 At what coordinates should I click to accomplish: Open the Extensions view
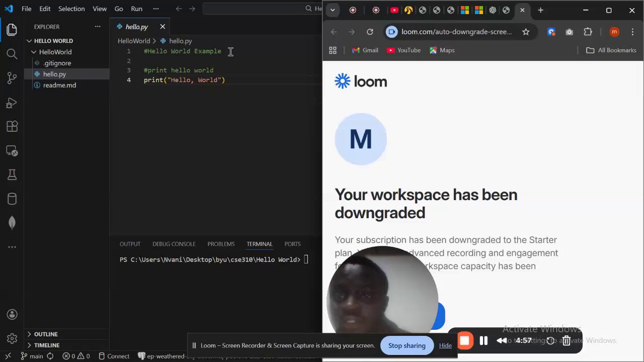click(x=12, y=127)
